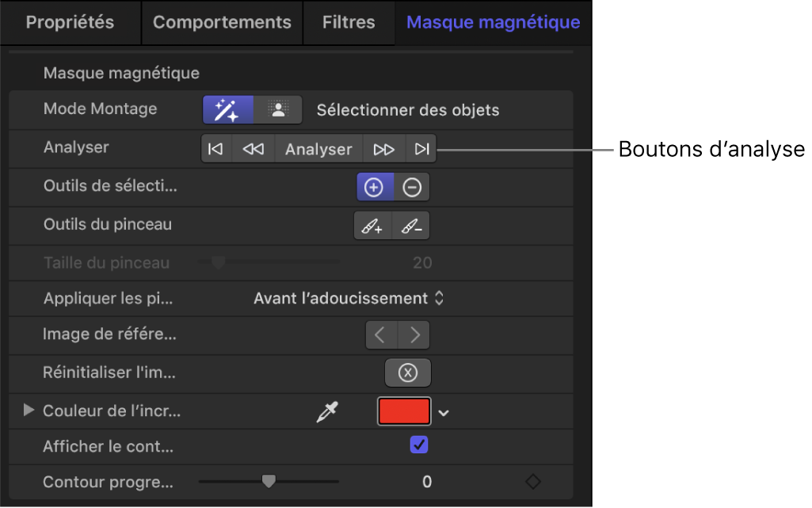812x508 pixels.
Task: Expand the Couleur de l'incrustation row
Action: point(29,410)
